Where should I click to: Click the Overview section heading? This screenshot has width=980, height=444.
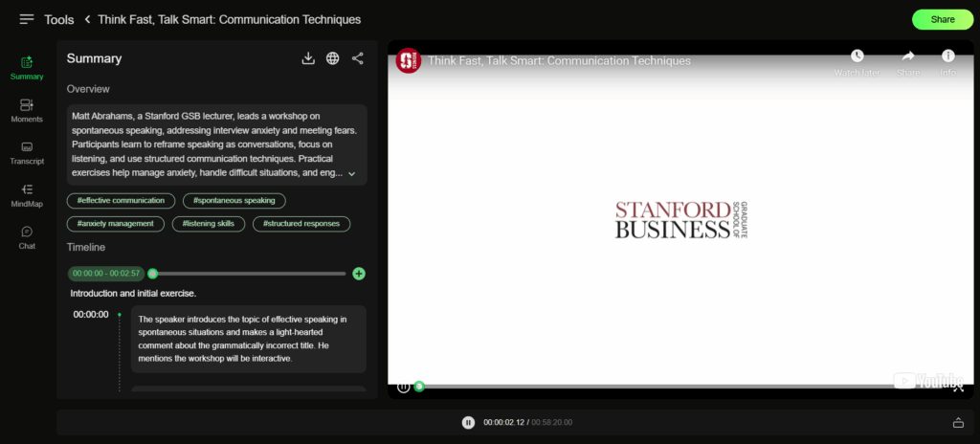(88, 89)
